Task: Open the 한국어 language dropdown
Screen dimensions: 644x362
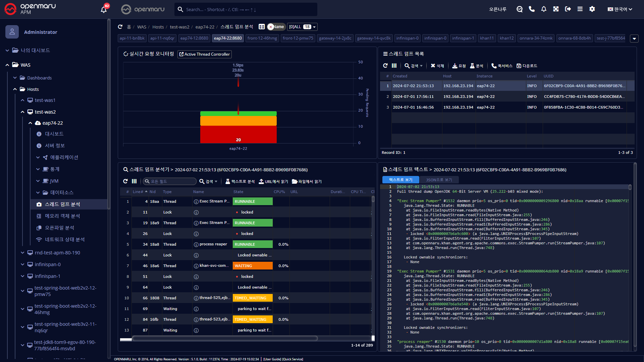Action: [x=620, y=9]
